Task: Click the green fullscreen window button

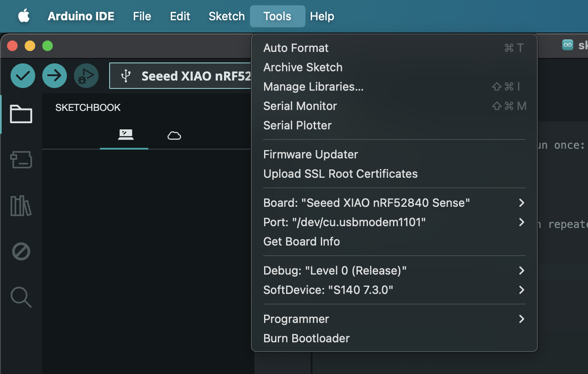Action: click(48, 46)
